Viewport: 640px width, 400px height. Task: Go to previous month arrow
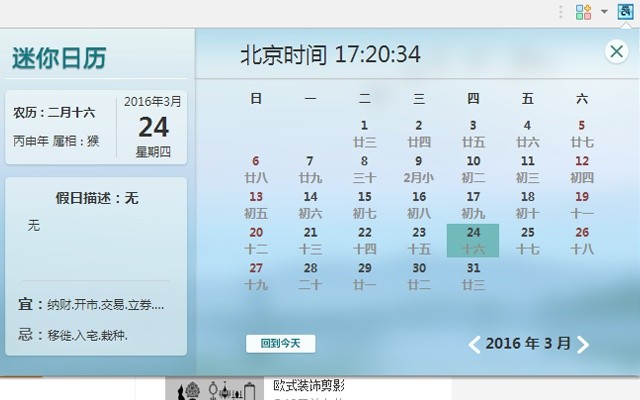(x=475, y=345)
